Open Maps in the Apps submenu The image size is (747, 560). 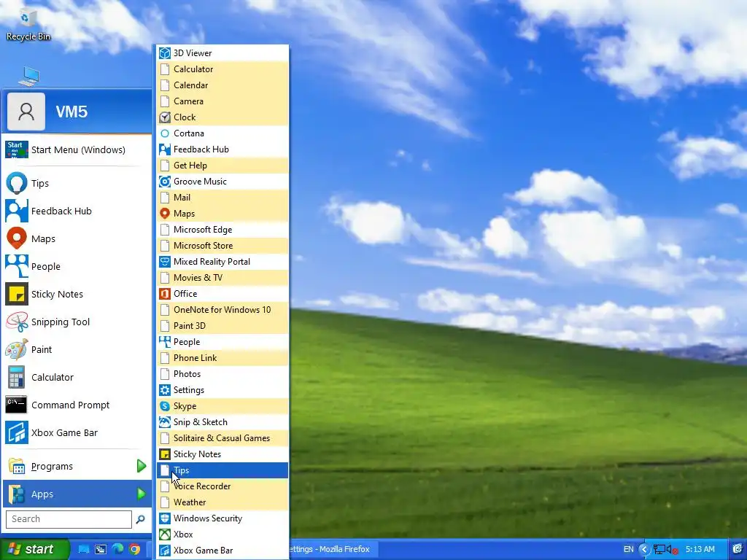pyautogui.click(x=222, y=214)
